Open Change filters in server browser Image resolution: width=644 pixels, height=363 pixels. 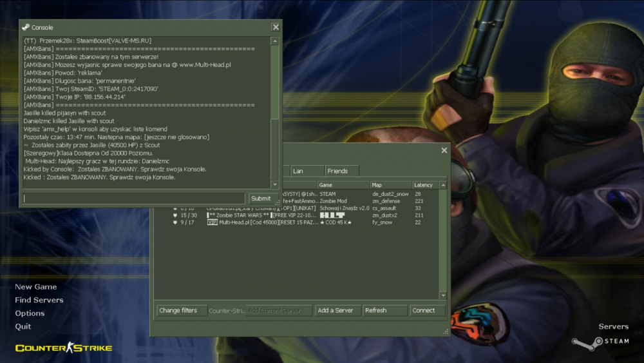click(182, 310)
